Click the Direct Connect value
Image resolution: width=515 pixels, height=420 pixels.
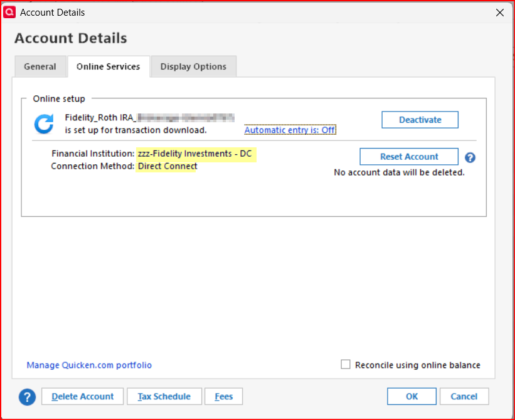167,166
